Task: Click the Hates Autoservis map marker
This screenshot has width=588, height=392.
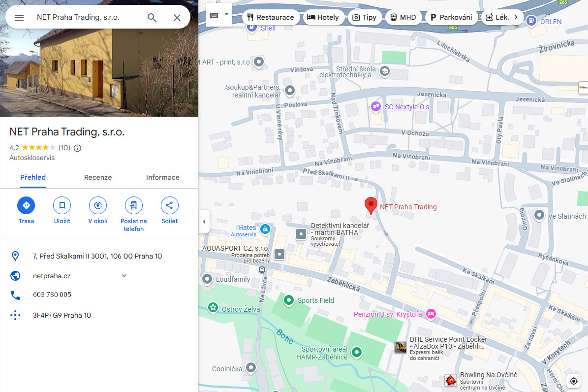Action: pos(265,229)
